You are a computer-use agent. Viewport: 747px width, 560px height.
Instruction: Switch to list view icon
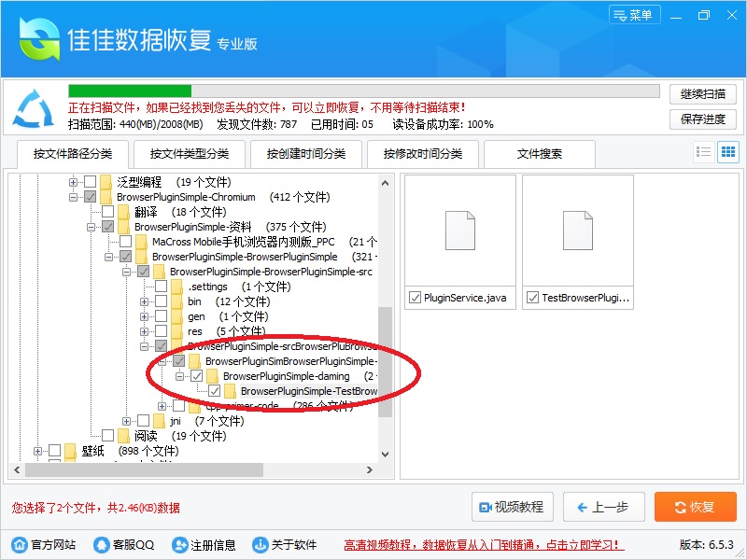(704, 152)
